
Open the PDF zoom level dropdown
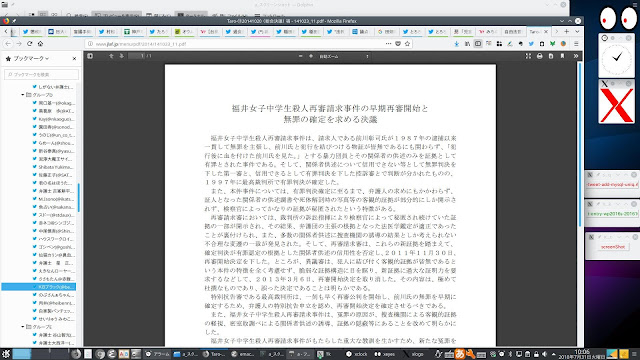pos(344,56)
